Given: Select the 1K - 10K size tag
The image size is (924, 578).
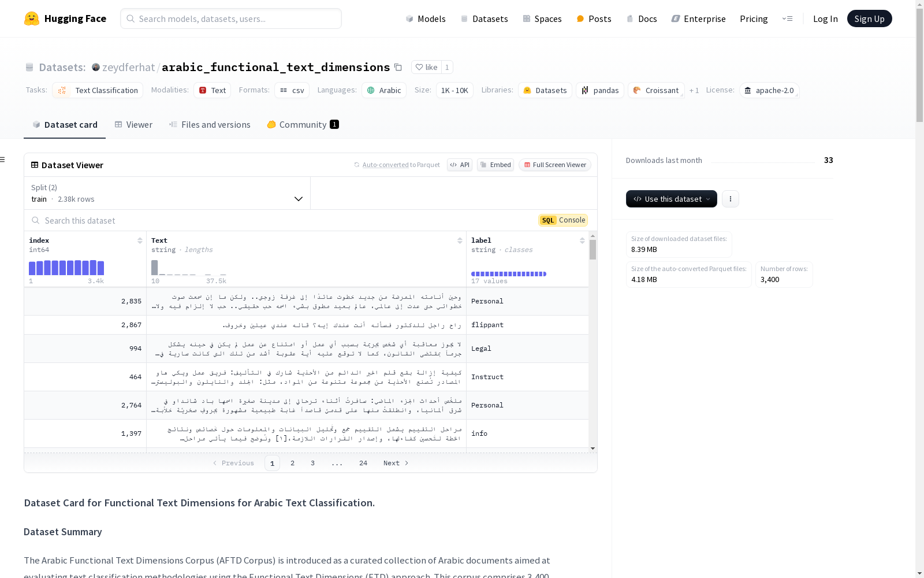Looking at the screenshot, I should tap(454, 90).
